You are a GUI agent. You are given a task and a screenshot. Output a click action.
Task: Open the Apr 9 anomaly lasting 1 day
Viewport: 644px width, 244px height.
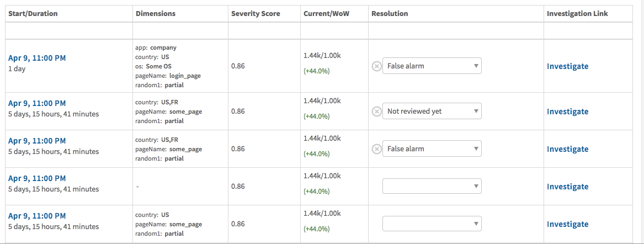[37, 58]
